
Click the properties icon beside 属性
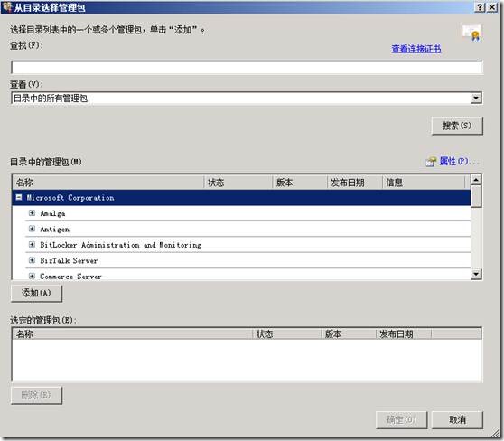[431, 161]
